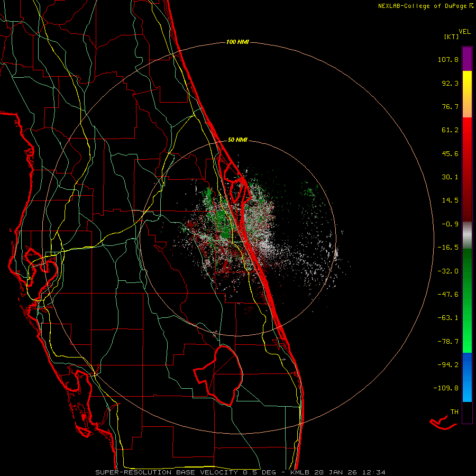The image size is (476, 476).
Task: Click the 20 JAN 26 12:34 timestamp
Action: (350, 472)
